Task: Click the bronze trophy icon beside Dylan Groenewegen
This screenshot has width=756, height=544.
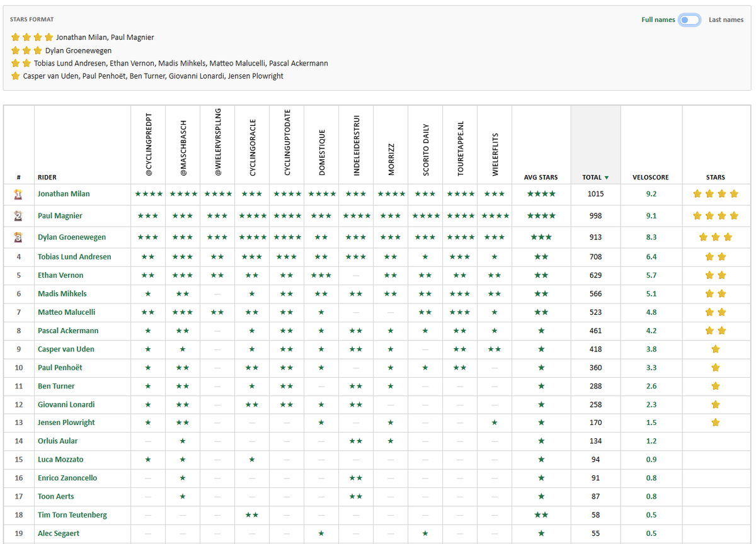Action: (x=18, y=237)
